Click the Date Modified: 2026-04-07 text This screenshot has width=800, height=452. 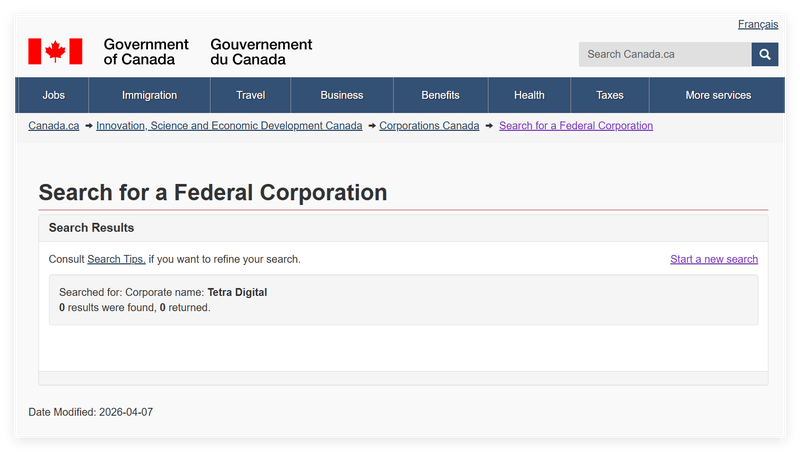[x=90, y=412]
